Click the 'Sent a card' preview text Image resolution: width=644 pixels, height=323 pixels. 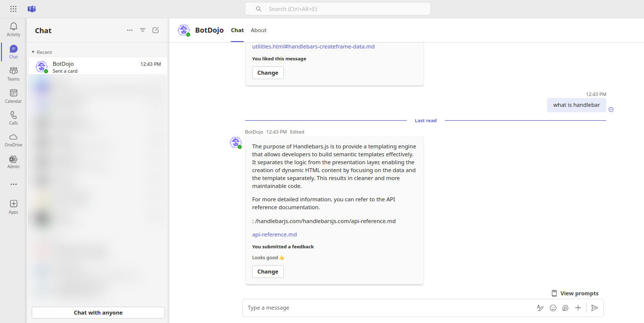[65, 71]
